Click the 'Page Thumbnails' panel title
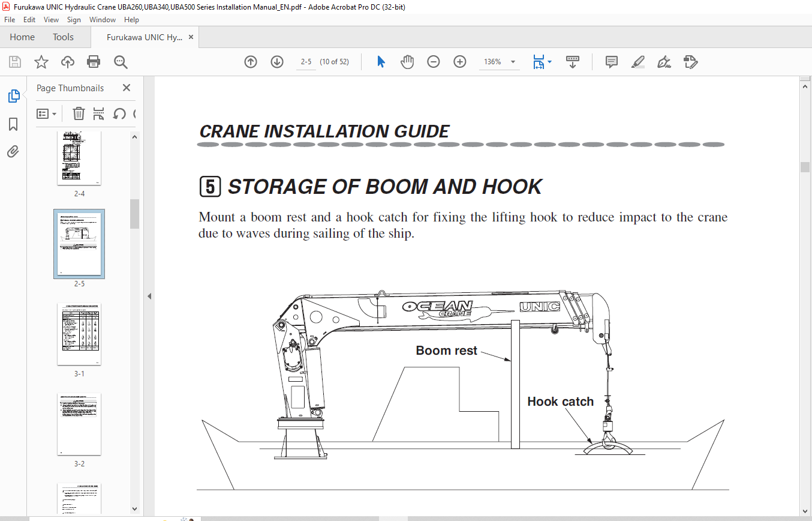812x521 pixels. (x=70, y=88)
